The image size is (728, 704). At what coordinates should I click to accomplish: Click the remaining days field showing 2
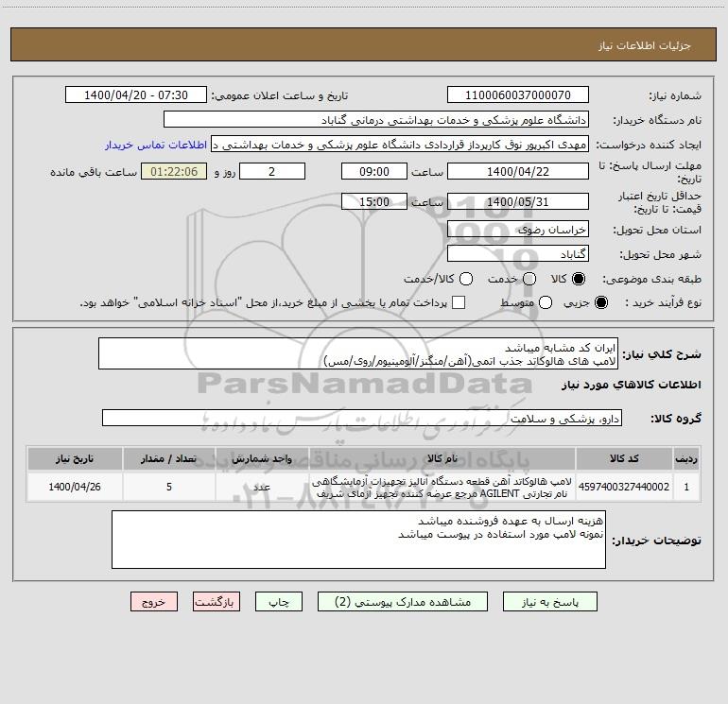pyautogui.click(x=272, y=171)
